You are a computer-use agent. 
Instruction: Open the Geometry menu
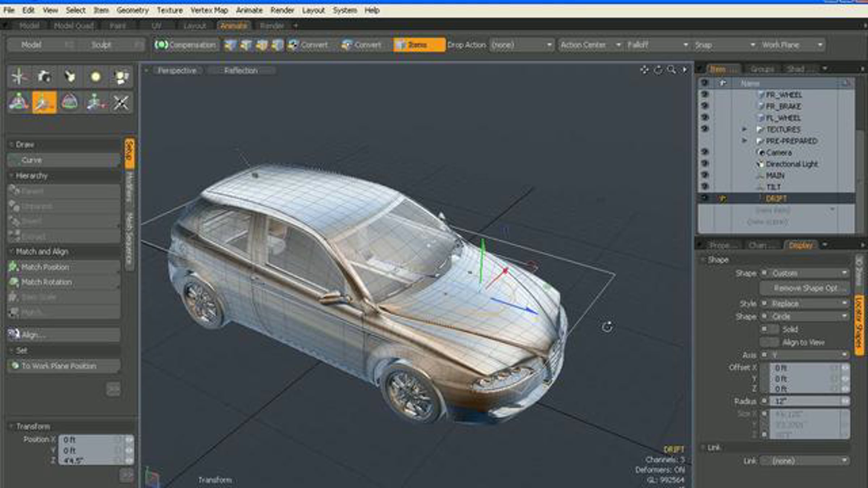click(132, 10)
